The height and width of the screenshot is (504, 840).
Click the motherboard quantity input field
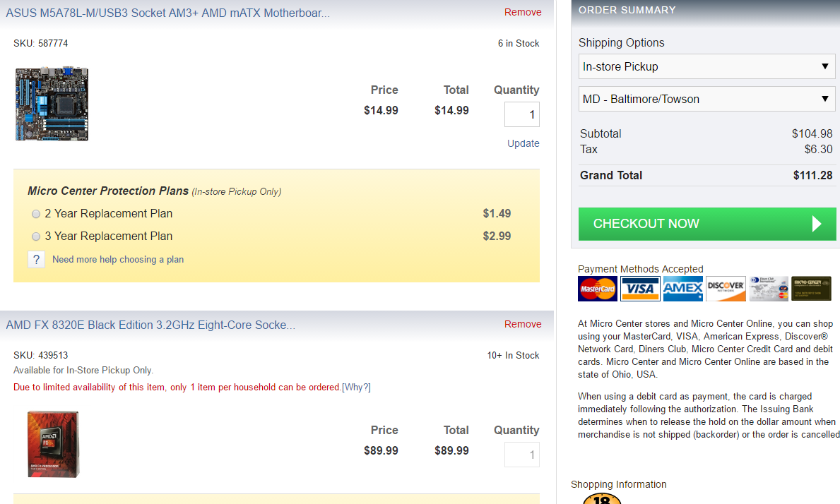(x=521, y=114)
